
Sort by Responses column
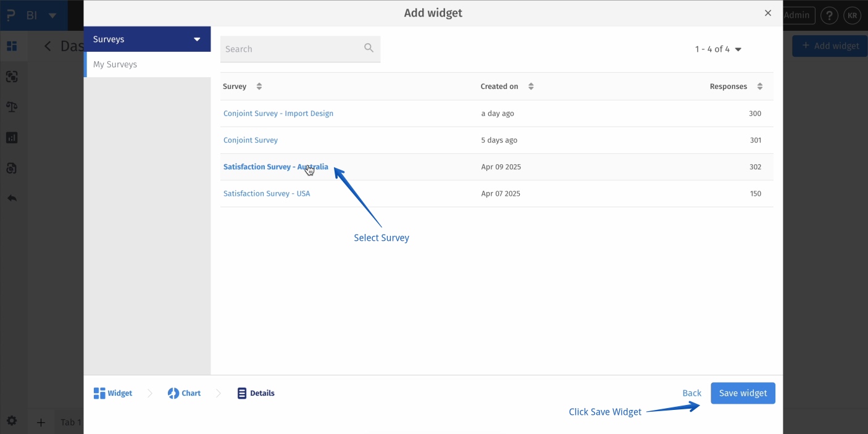point(759,86)
